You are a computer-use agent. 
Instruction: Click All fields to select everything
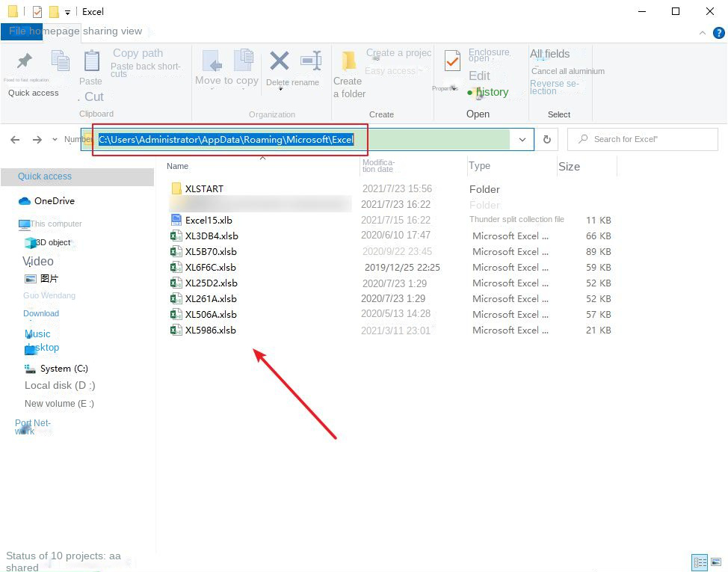click(x=550, y=54)
